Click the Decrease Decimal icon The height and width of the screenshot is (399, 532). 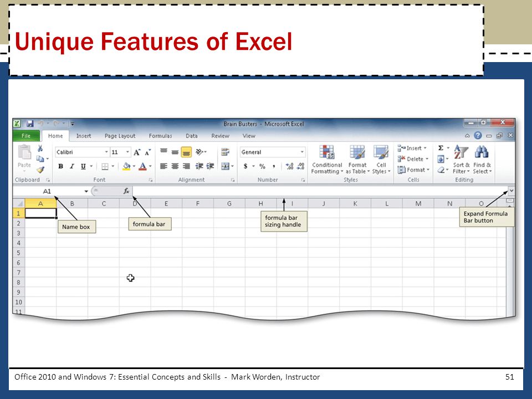(300, 166)
